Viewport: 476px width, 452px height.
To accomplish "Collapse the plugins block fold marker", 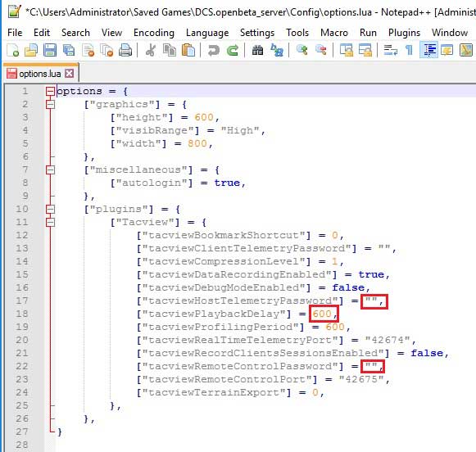I will coord(51,210).
